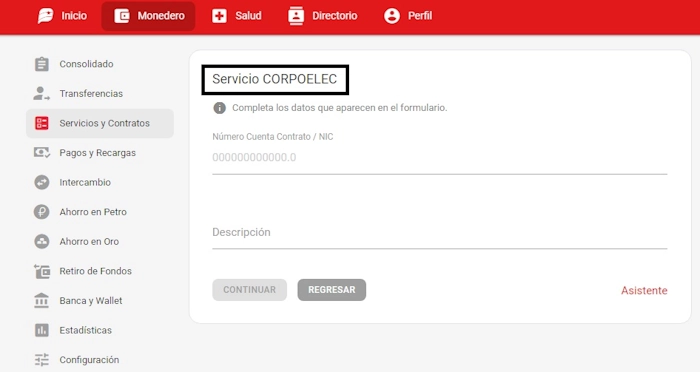Click the Banca y Wallet bank icon
Viewport: 700px width, 372px height.
tap(42, 301)
